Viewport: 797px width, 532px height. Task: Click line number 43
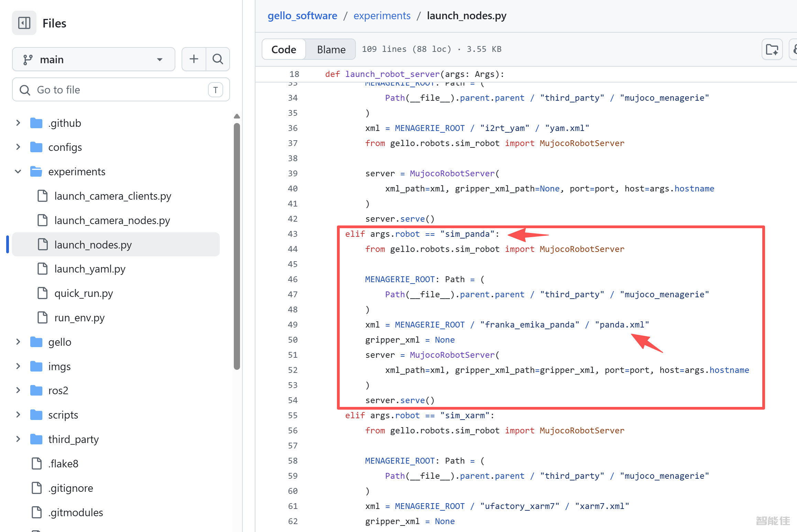coord(293,234)
